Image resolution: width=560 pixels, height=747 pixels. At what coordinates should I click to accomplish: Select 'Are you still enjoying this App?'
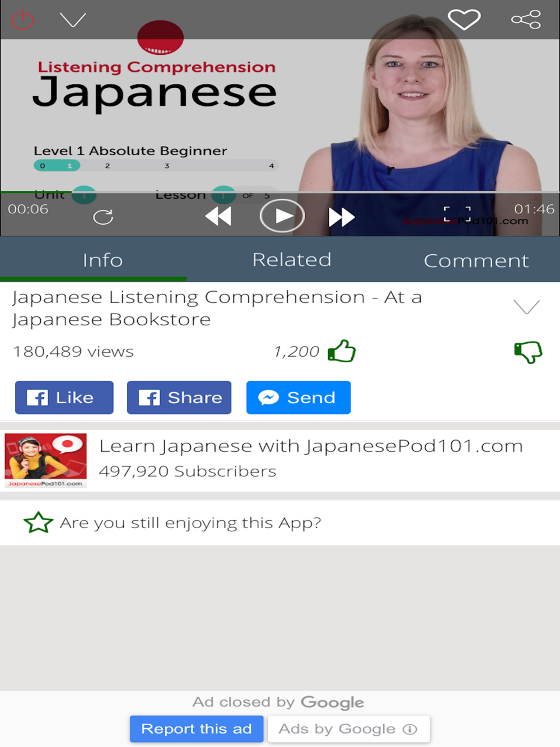190,523
